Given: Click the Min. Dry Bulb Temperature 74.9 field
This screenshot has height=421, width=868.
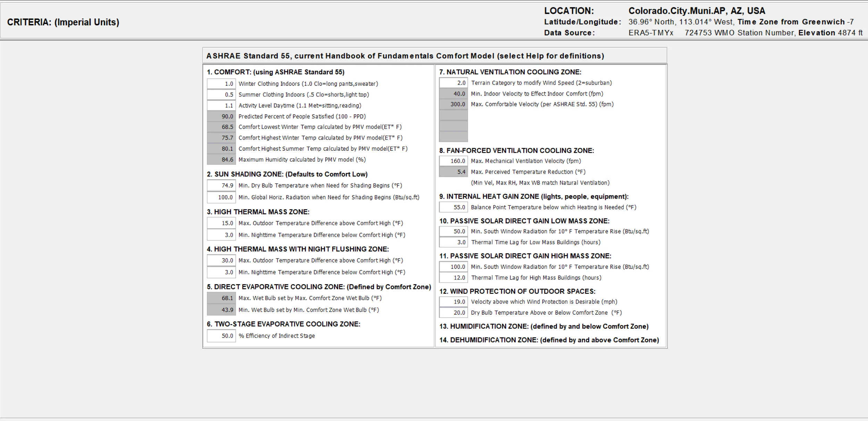Looking at the screenshot, I should [x=221, y=185].
